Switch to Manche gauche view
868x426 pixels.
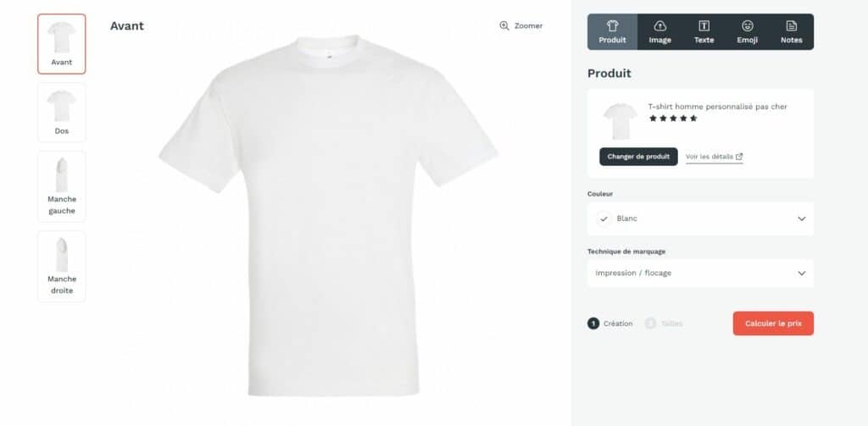click(61, 186)
